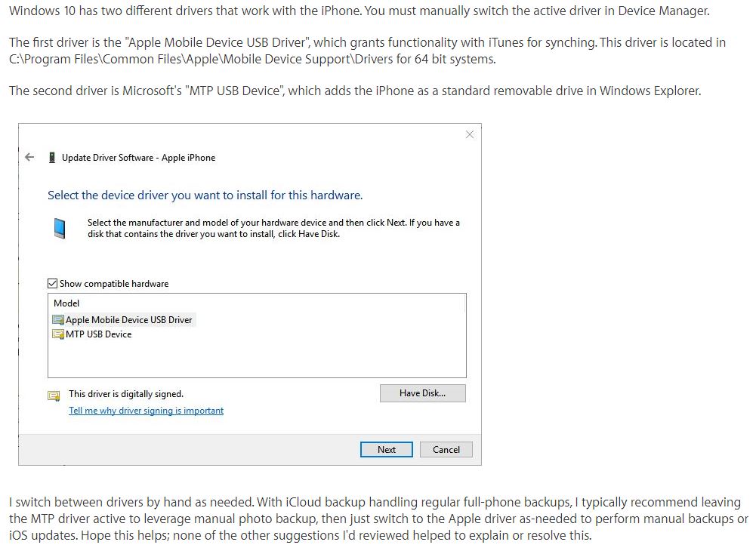This screenshot has width=756, height=548.
Task: Select MTP USB Device in model list
Action: point(91,334)
